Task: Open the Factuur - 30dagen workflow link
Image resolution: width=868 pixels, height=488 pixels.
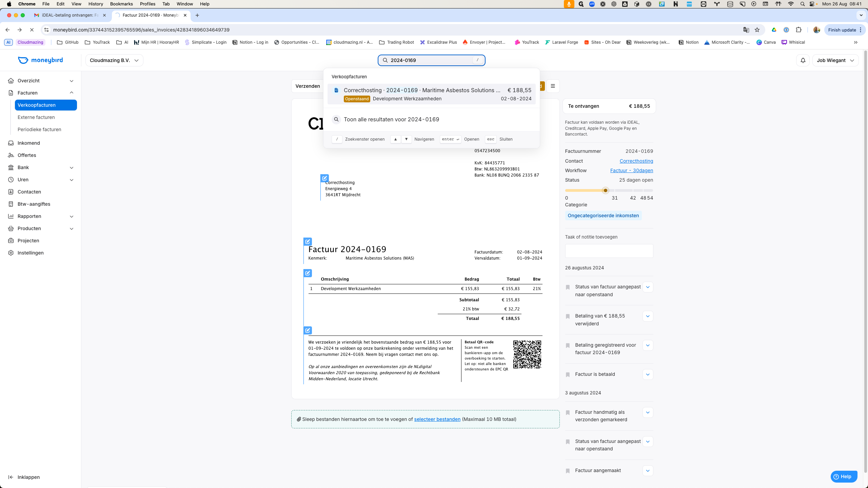Action: (631, 170)
